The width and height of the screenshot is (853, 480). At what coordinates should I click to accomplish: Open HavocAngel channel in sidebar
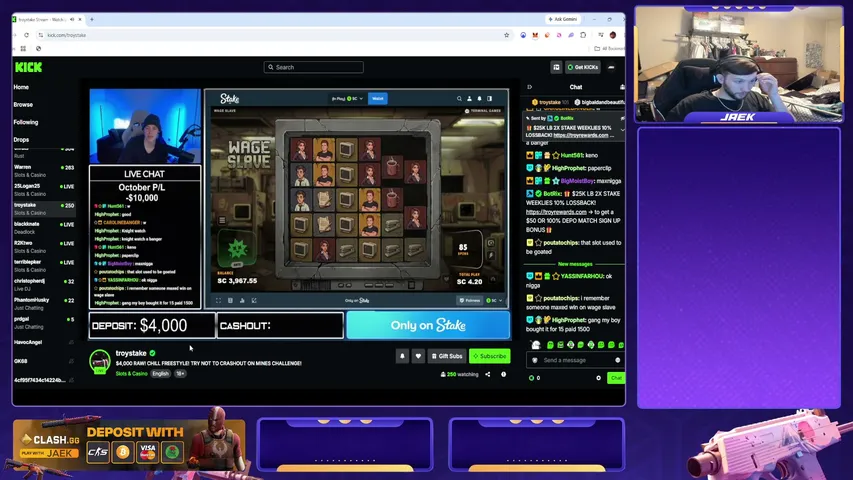[x=44, y=342]
